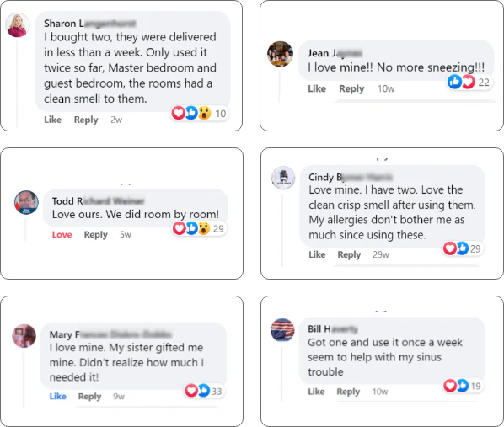Reply to Bill's comment
This screenshot has height=427, width=504.
click(x=348, y=392)
